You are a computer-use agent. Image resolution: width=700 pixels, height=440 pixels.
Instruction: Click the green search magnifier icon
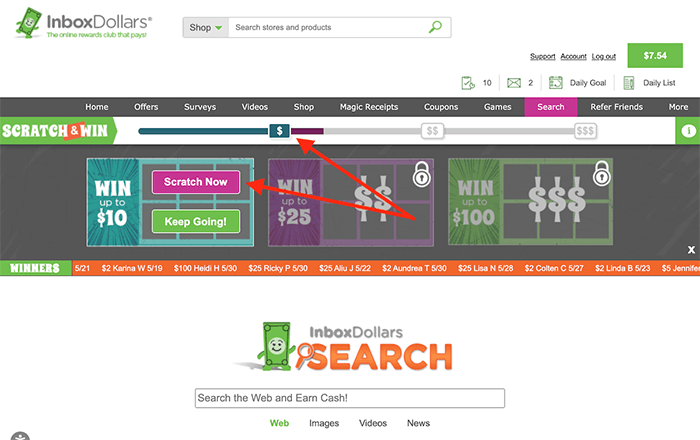click(435, 27)
